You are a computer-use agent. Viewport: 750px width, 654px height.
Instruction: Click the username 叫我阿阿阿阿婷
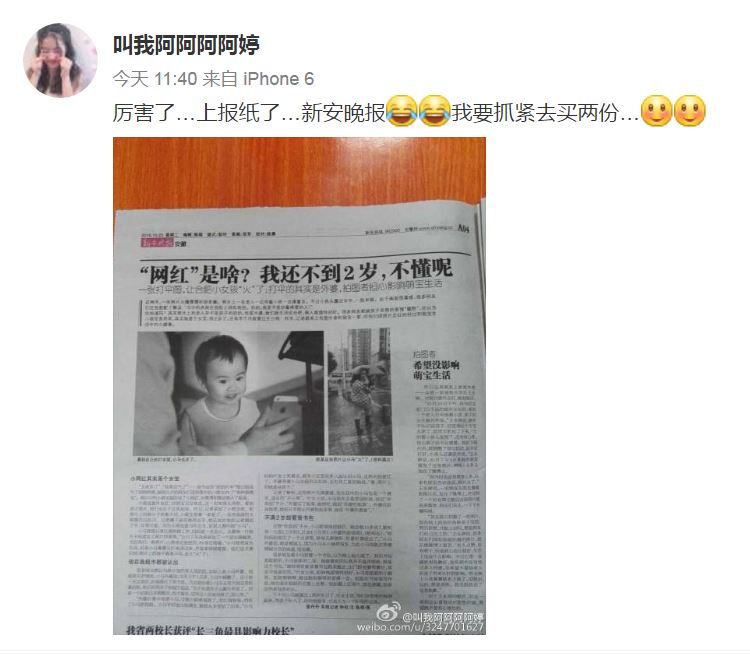coord(186,45)
